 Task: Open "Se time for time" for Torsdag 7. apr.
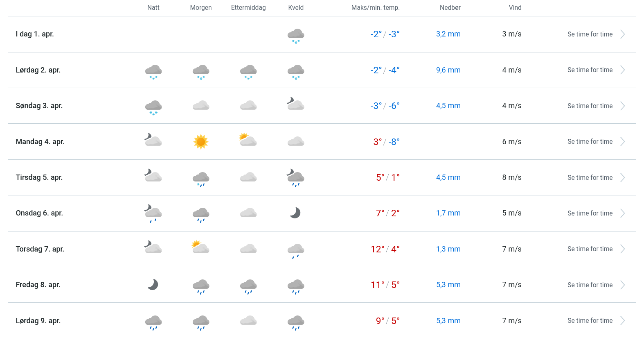(590, 249)
